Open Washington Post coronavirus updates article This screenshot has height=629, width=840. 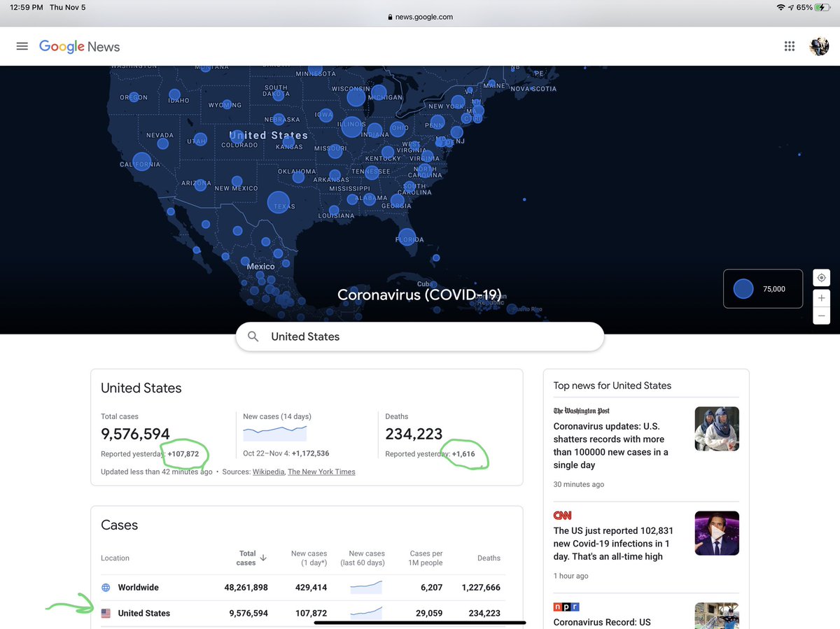(x=610, y=446)
